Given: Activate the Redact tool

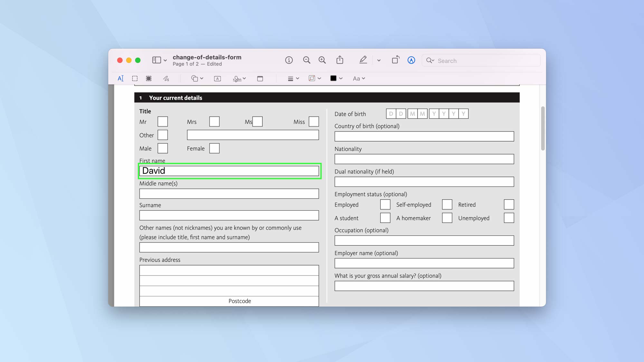Looking at the screenshot, I should pos(148,78).
